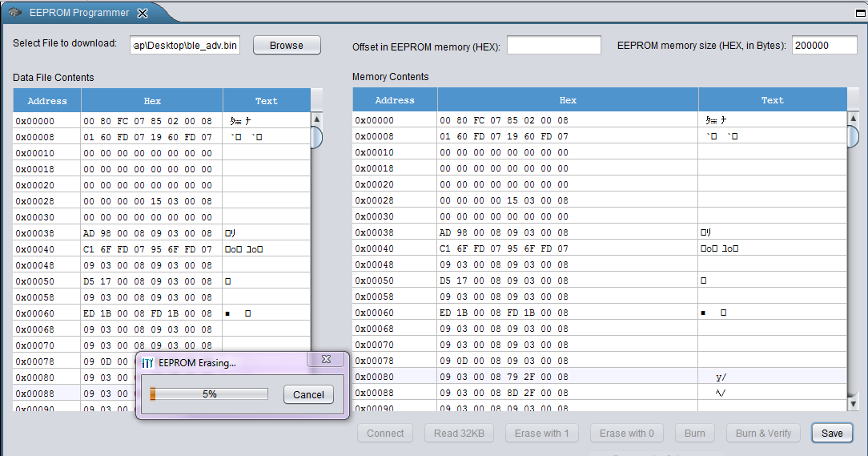The height and width of the screenshot is (456, 868).
Task: Select Data File address 0x00028 cell
Action: pyautogui.click(x=47, y=201)
